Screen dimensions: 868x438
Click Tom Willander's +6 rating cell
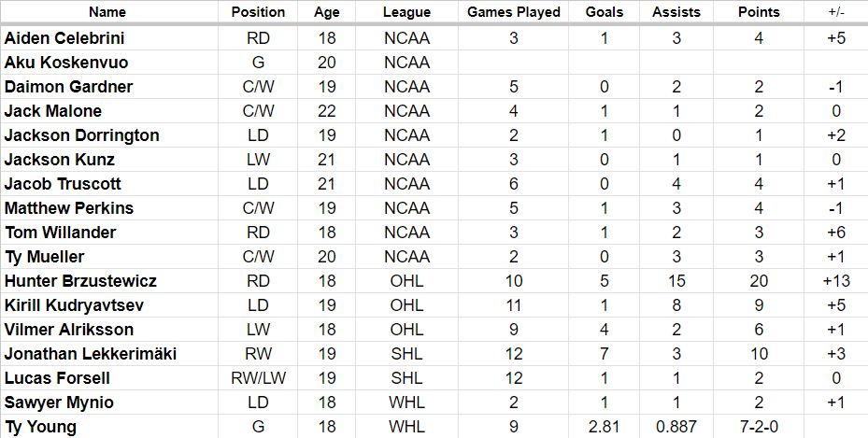click(x=836, y=233)
